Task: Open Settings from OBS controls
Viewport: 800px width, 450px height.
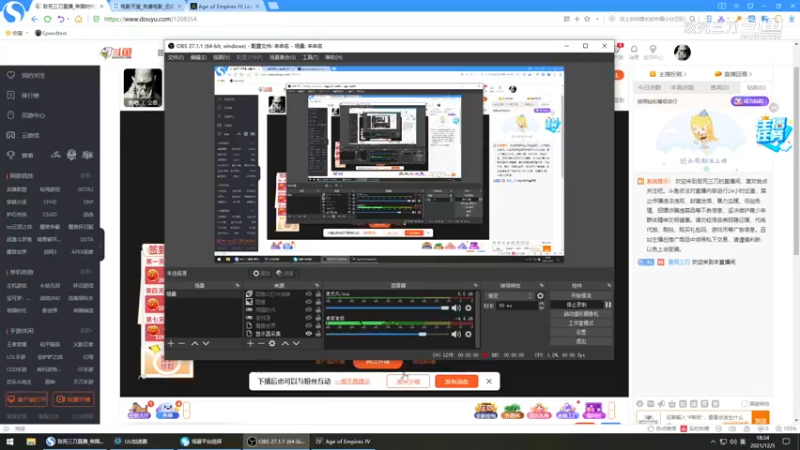Action: pyautogui.click(x=581, y=332)
